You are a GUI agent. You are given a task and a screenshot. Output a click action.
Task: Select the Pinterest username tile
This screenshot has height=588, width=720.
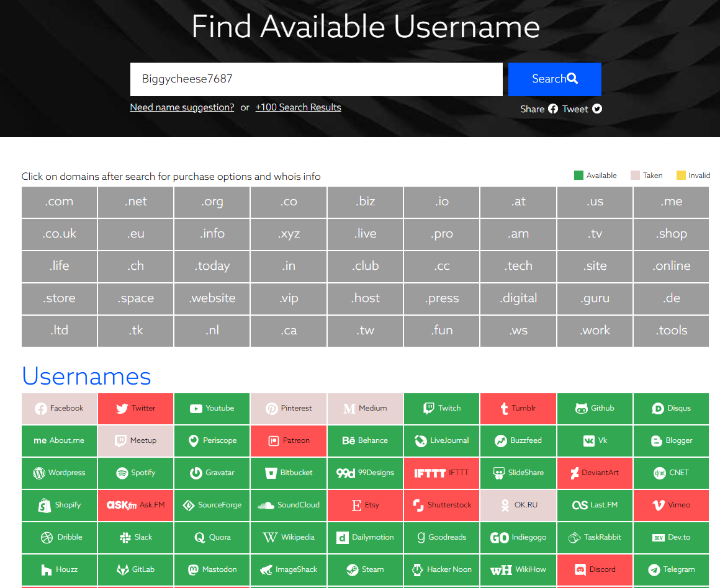pyautogui.click(x=289, y=409)
